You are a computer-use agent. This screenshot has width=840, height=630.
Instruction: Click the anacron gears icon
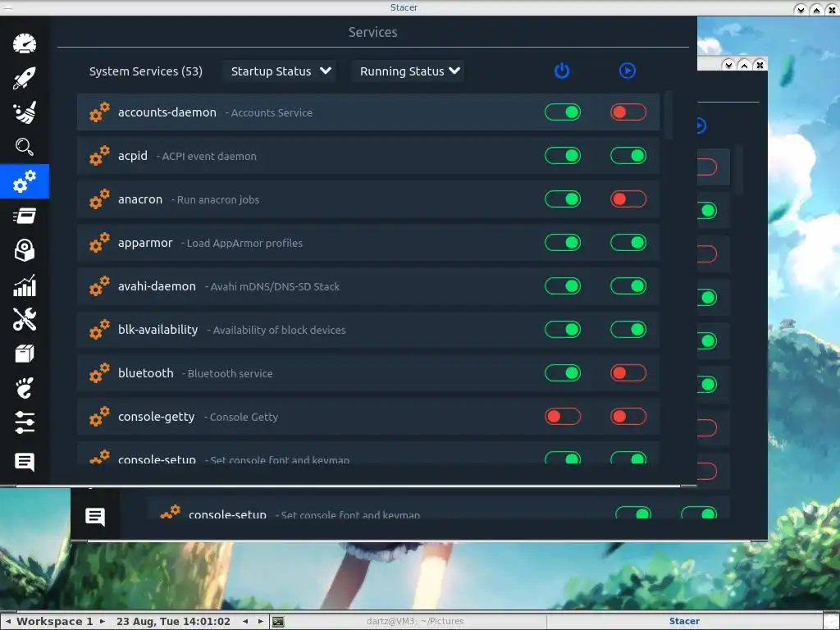point(99,199)
